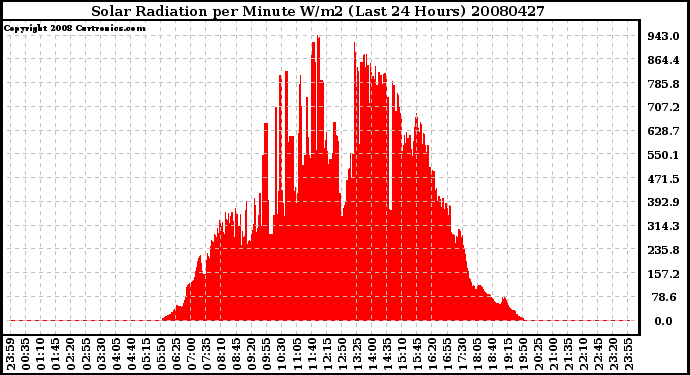Click the 15:10 time axis label
Viewport: 690px width, 375px height.
(402, 354)
